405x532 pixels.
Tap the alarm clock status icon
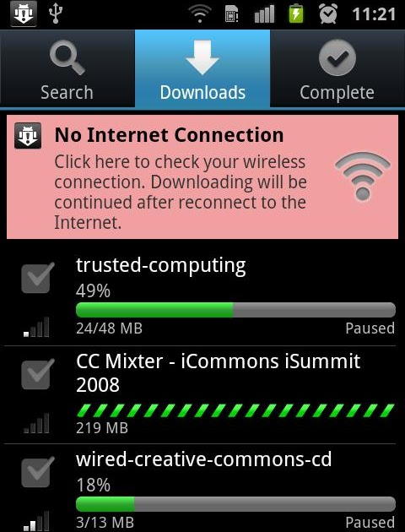coord(327,14)
